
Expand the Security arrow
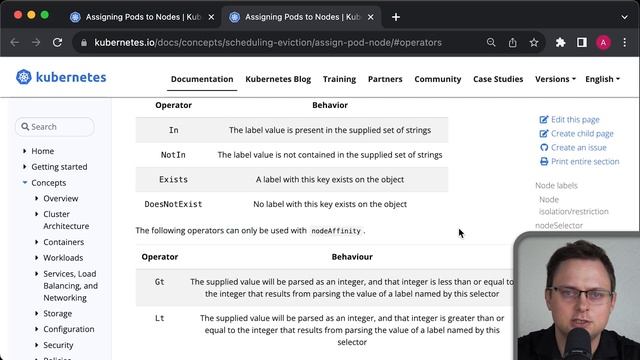click(37, 345)
